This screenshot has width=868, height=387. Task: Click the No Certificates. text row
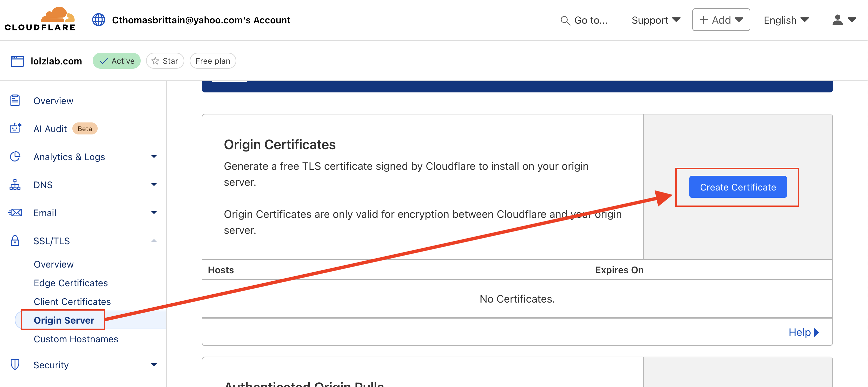coord(517,299)
